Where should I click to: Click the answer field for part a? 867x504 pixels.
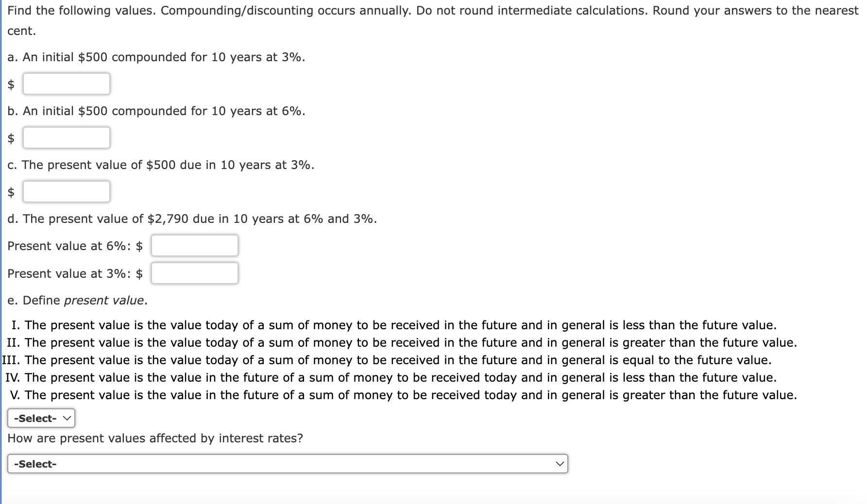click(x=66, y=84)
